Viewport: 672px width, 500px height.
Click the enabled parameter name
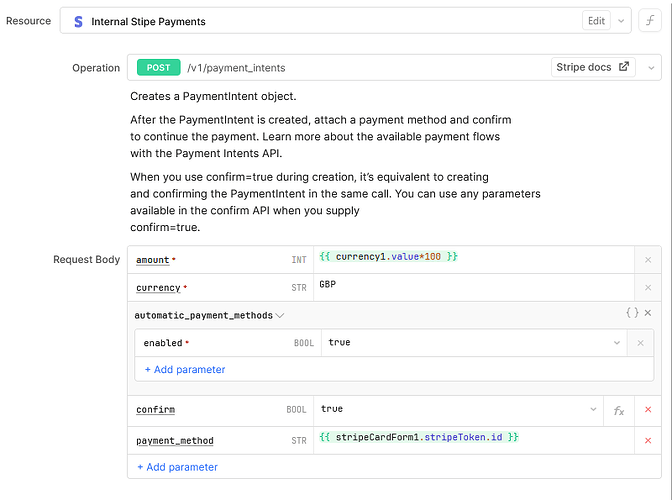pos(163,343)
